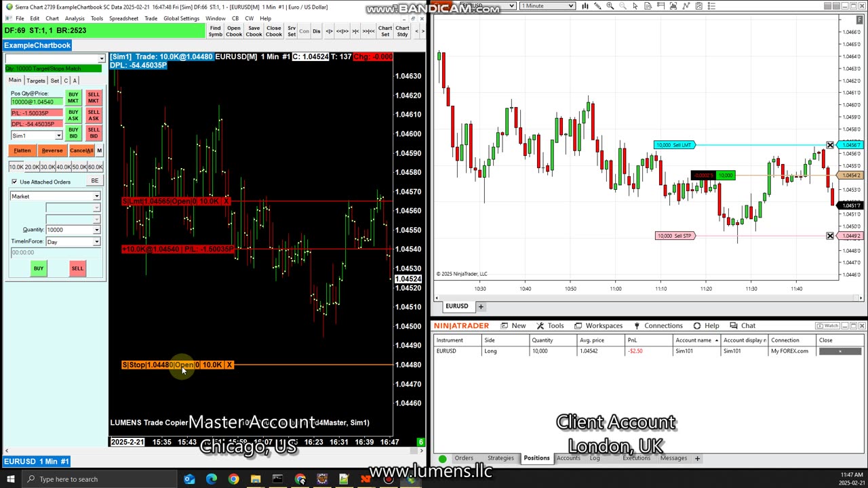The image size is (868, 488).
Task: Open the Sierra Chart Analysis menu
Action: pyautogui.click(x=75, y=18)
